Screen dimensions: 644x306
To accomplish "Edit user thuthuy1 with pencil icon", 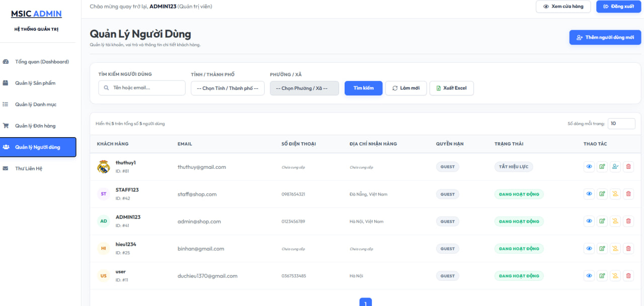I will (x=602, y=167).
